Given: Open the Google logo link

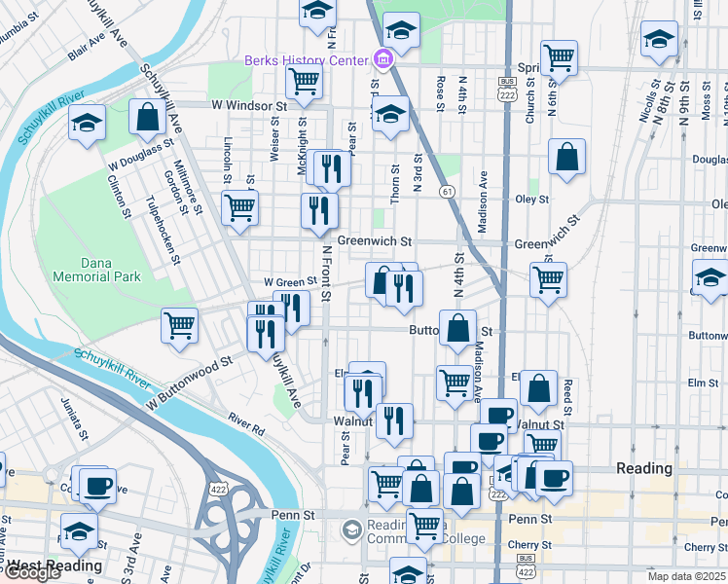Looking at the screenshot, I should coord(34,572).
